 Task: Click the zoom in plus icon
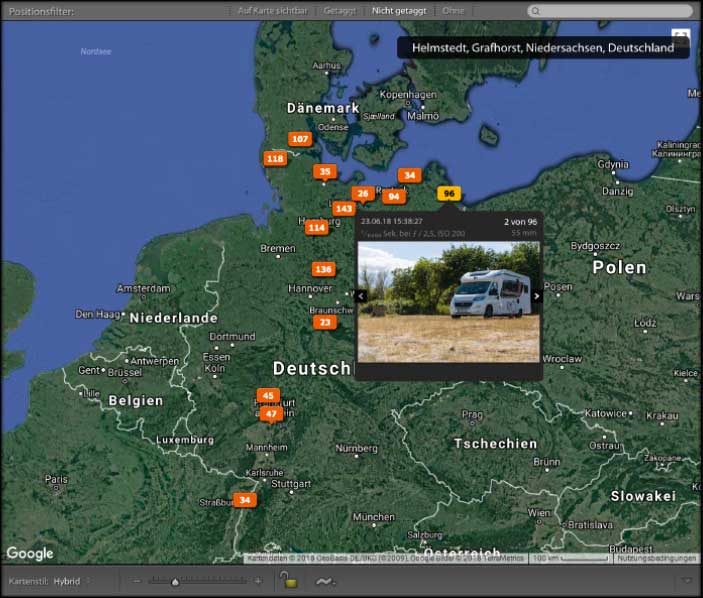click(x=258, y=581)
